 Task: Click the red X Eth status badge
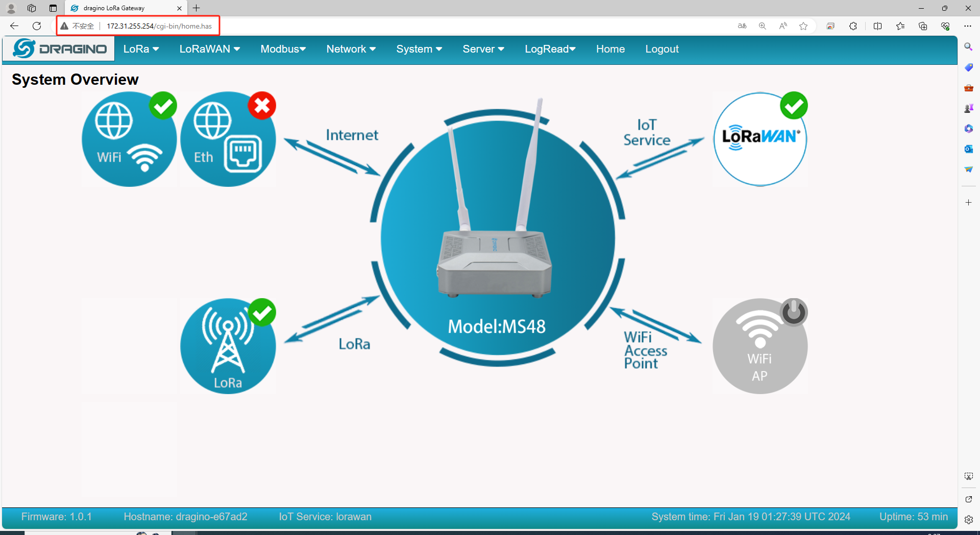tap(262, 106)
